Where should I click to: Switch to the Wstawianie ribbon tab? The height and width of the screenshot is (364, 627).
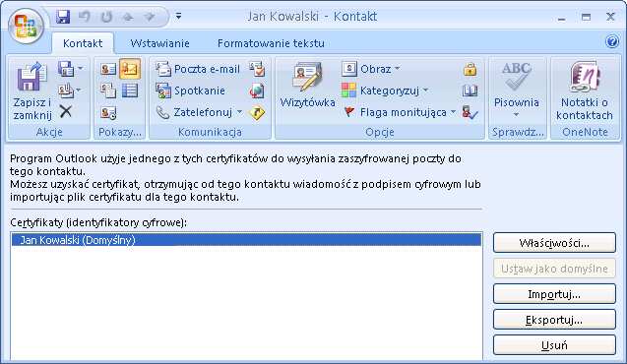click(x=159, y=43)
